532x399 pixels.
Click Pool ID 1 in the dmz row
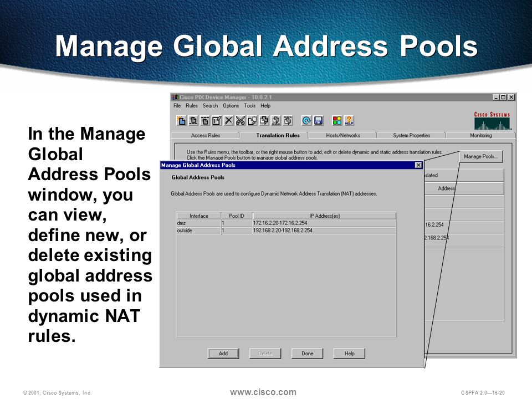coord(237,223)
